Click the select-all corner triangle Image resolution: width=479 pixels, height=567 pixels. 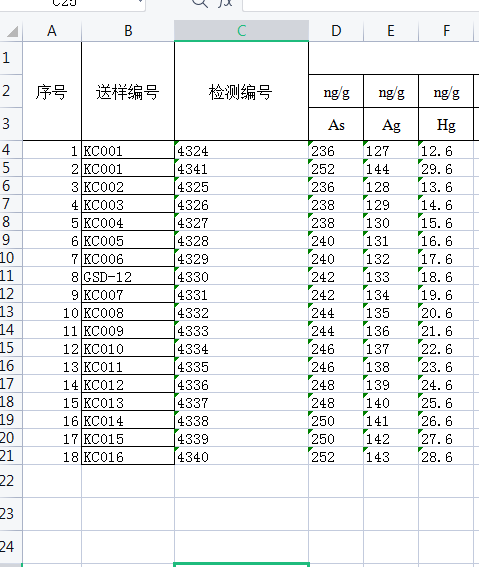(12, 31)
